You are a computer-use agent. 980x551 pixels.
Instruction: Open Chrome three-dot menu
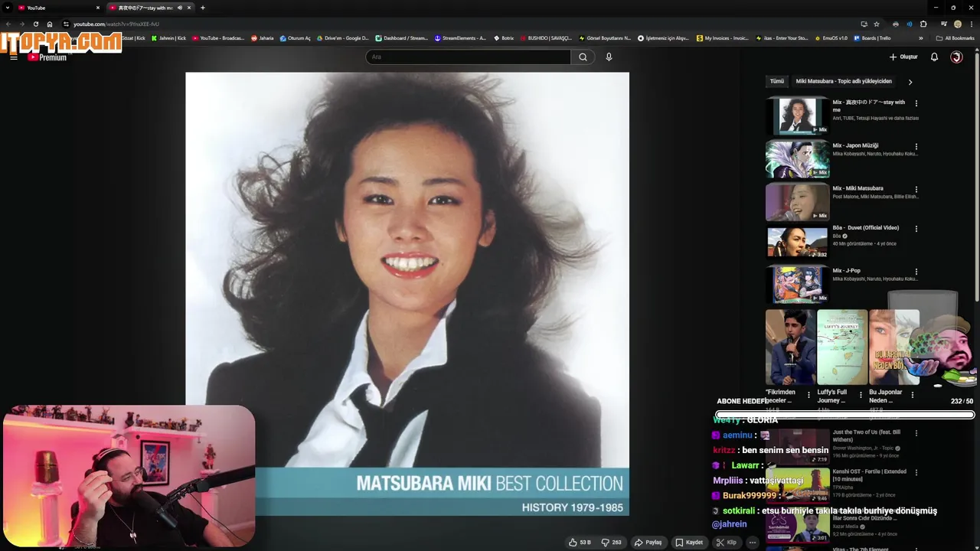point(972,24)
